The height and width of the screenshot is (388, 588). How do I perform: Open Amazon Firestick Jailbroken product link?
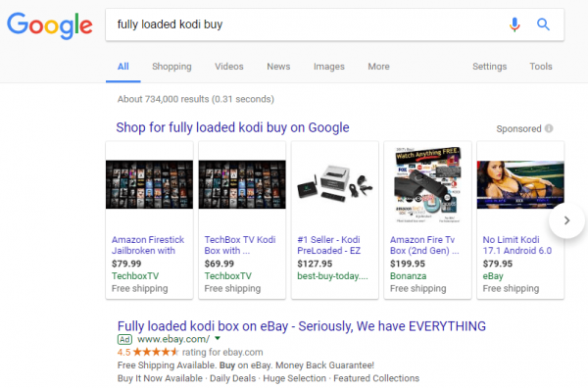coord(148,245)
